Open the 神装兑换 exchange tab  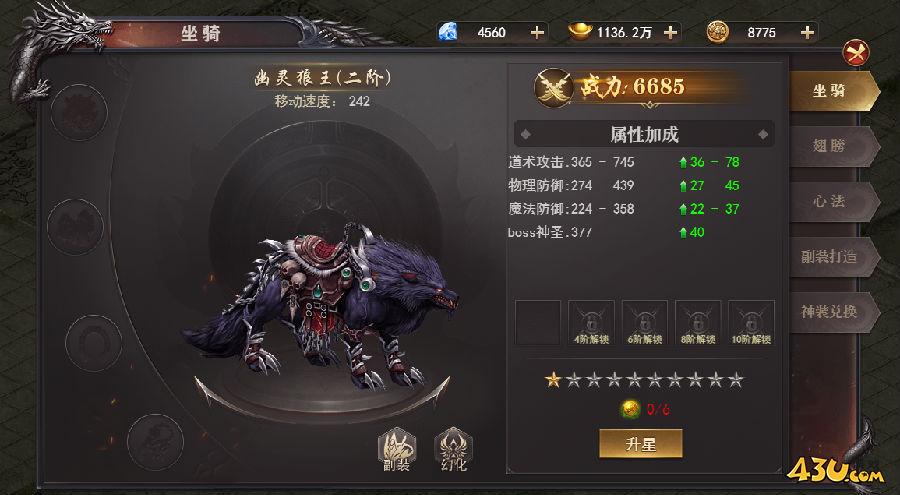point(833,312)
